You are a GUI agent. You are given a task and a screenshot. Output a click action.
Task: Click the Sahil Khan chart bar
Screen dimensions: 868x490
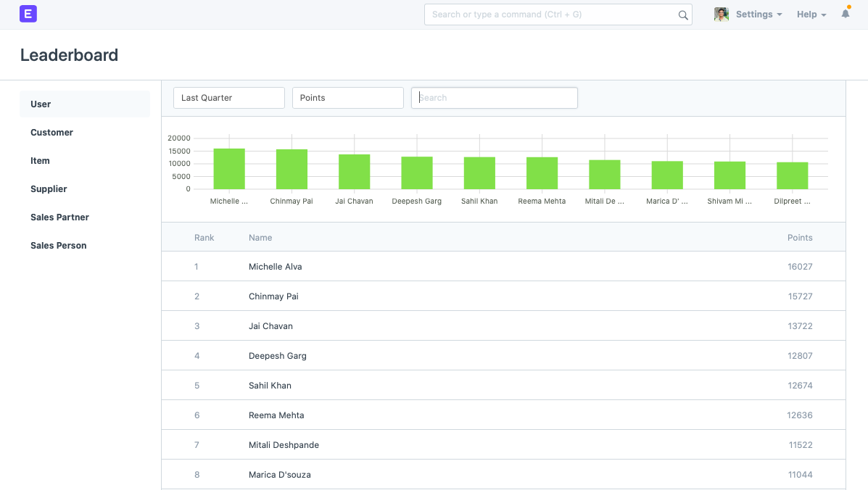point(479,173)
